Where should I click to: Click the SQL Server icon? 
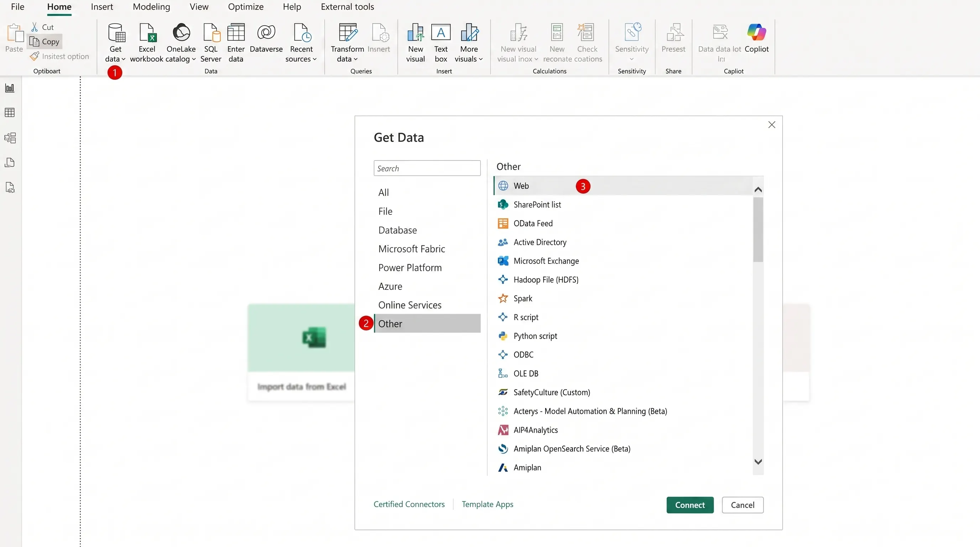[x=211, y=43]
